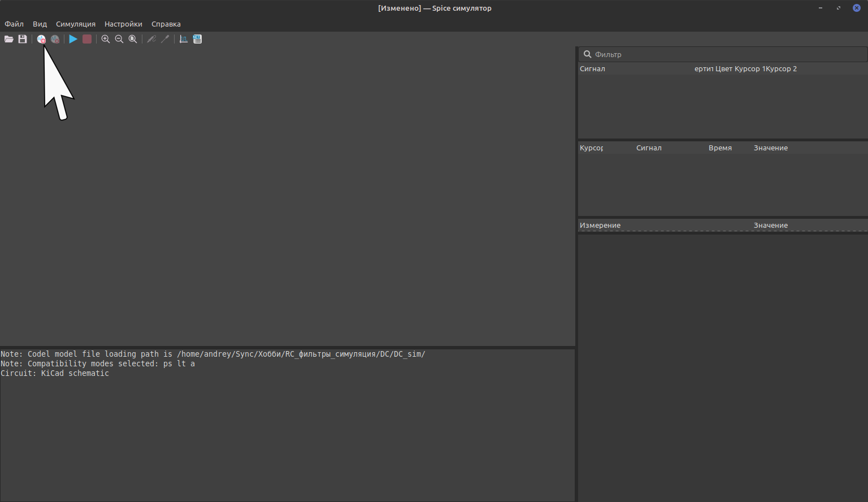
Task: Click the open workbook folder icon
Action: click(9, 39)
